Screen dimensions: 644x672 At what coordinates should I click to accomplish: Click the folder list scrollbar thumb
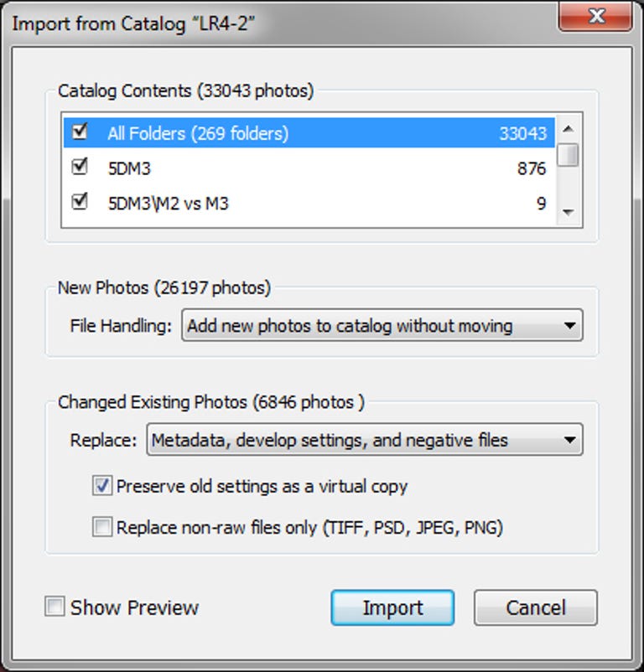click(x=569, y=155)
